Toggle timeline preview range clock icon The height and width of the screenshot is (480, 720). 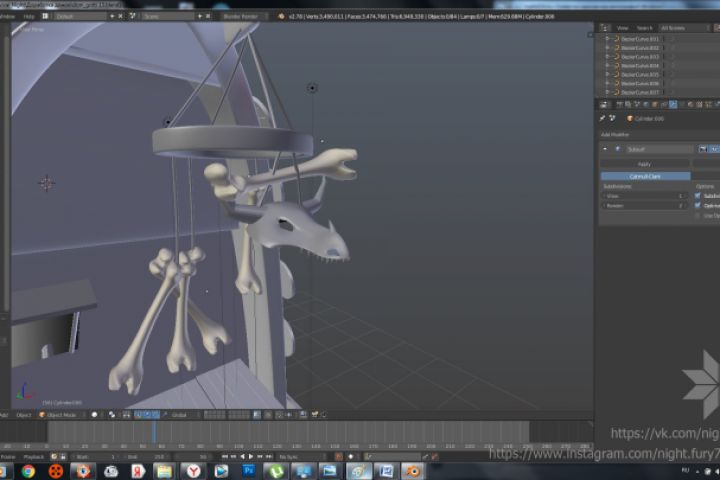click(54, 457)
